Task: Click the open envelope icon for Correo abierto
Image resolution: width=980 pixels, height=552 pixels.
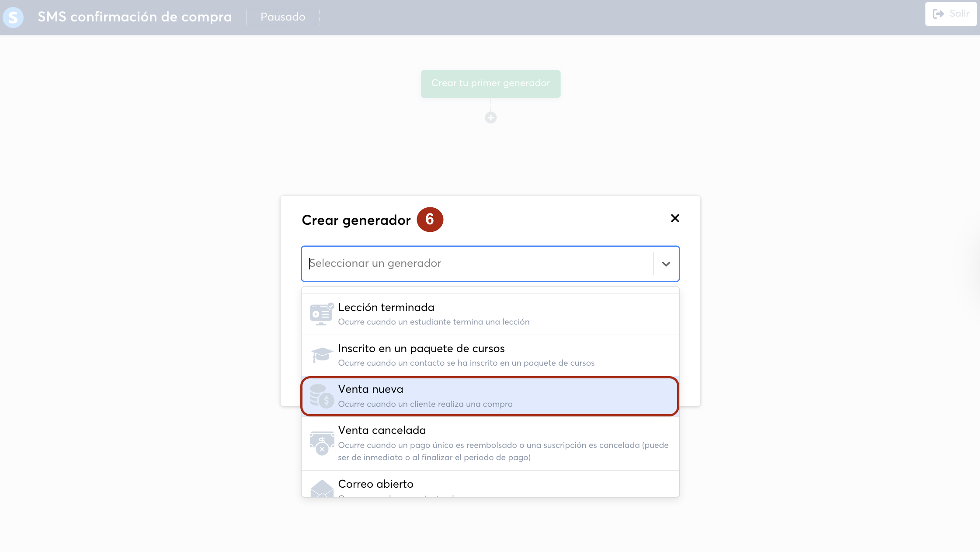Action: (322, 488)
